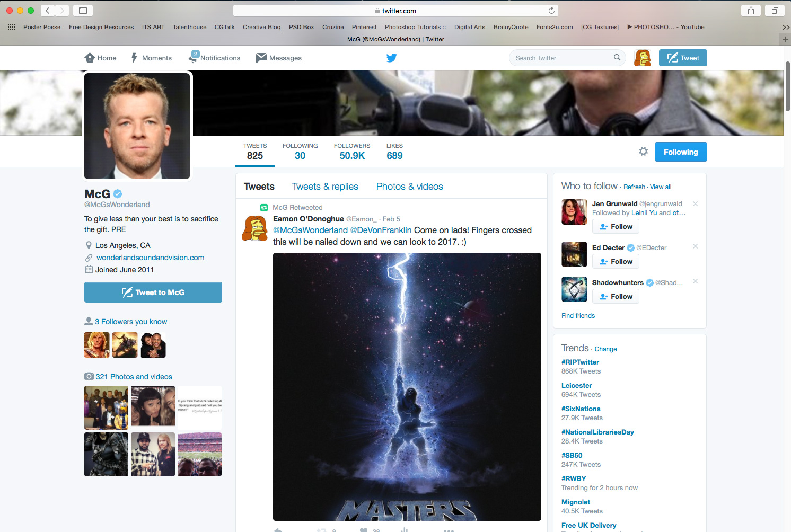
Task: Open the #RWBY trend
Action: 574,479
